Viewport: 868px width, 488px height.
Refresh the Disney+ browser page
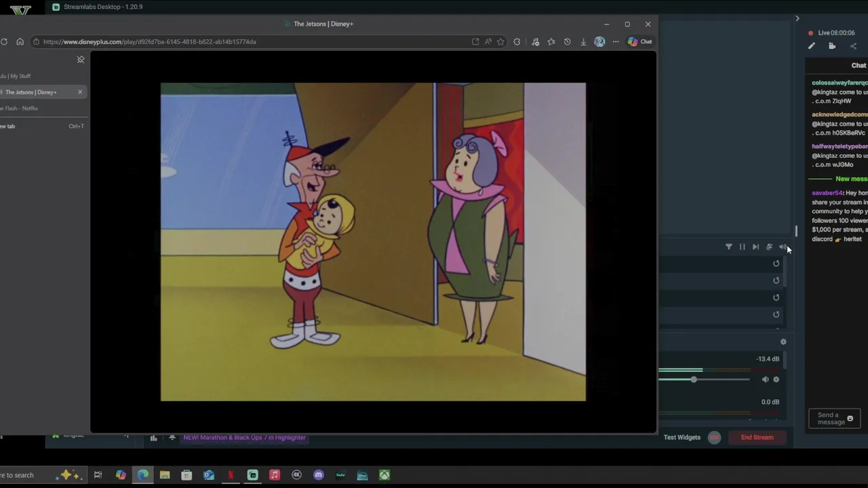coord(4,41)
